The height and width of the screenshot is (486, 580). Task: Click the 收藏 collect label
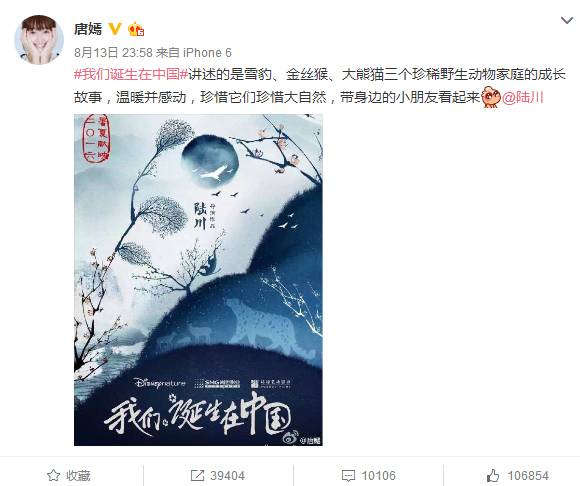pos(78,476)
